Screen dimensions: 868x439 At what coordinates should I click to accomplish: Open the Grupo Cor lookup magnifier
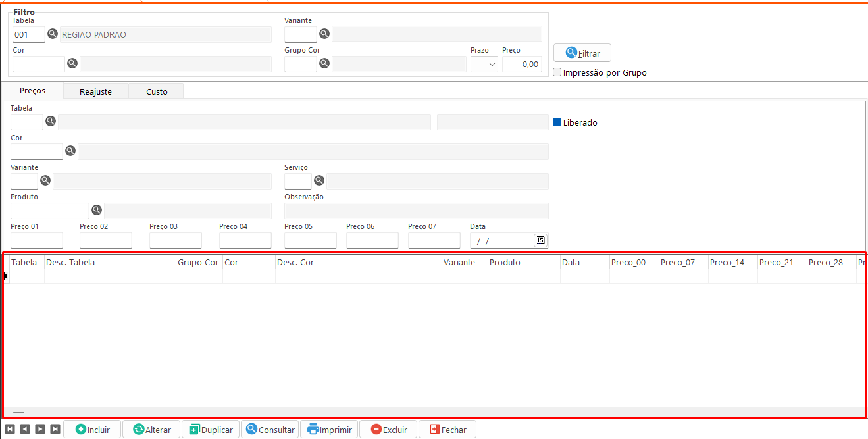pyautogui.click(x=324, y=63)
